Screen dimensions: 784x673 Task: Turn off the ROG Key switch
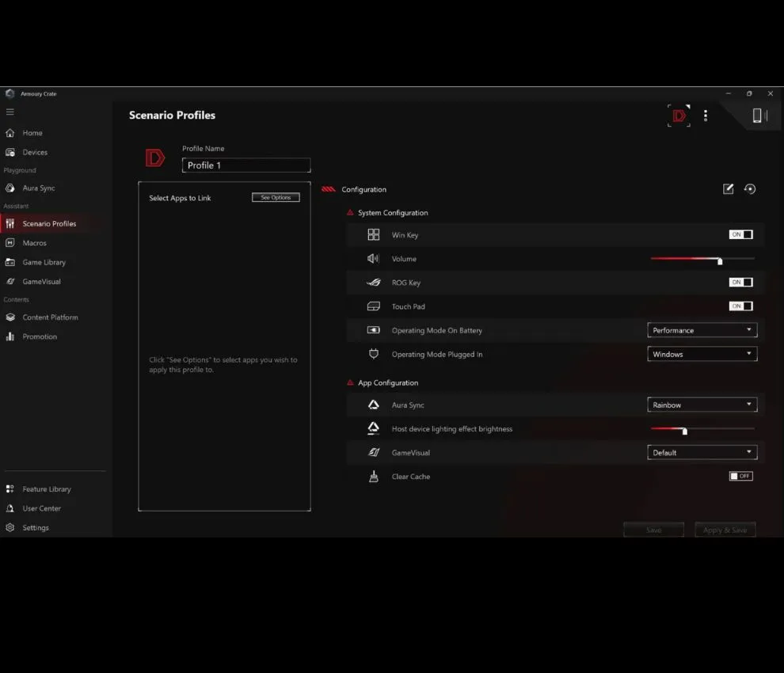tap(740, 283)
